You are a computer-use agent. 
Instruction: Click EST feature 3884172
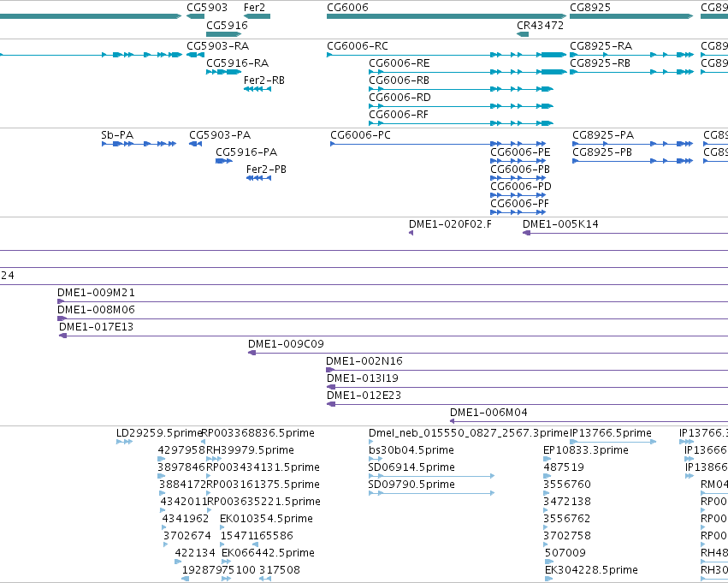[182, 485]
